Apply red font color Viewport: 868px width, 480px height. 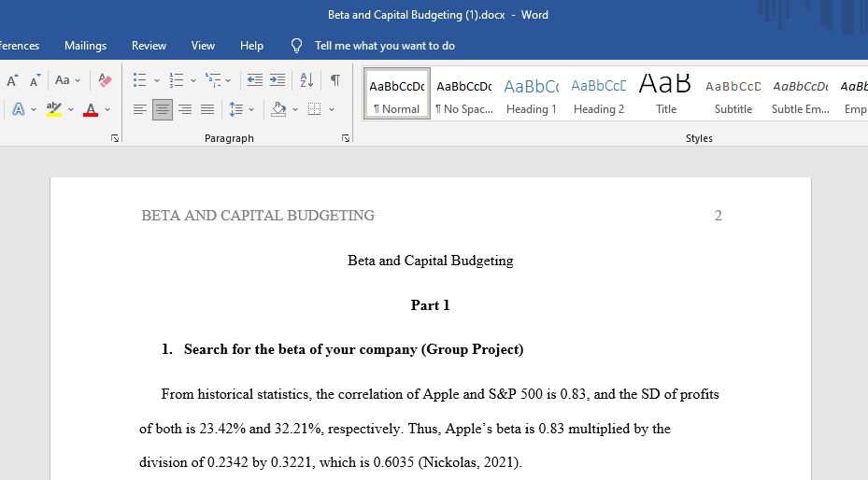click(91, 109)
